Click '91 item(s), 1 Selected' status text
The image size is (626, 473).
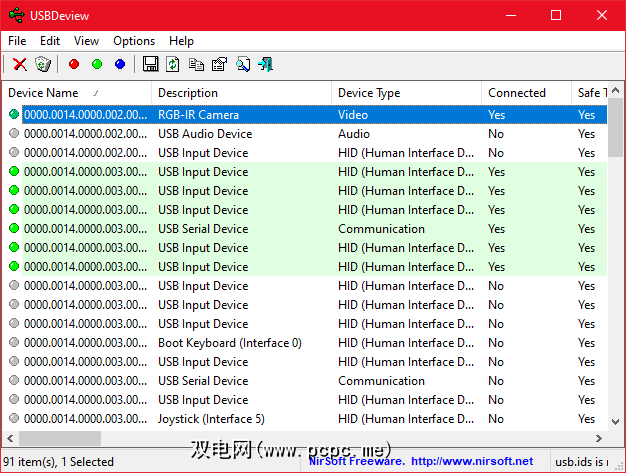58,461
